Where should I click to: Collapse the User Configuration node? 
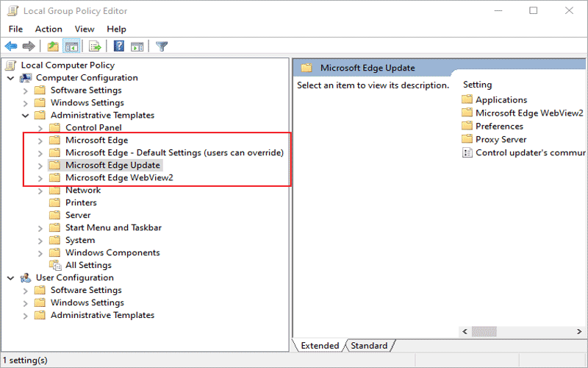click(x=11, y=278)
